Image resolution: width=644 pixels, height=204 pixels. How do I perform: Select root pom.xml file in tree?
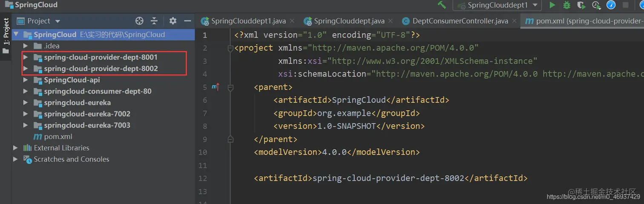pos(58,137)
